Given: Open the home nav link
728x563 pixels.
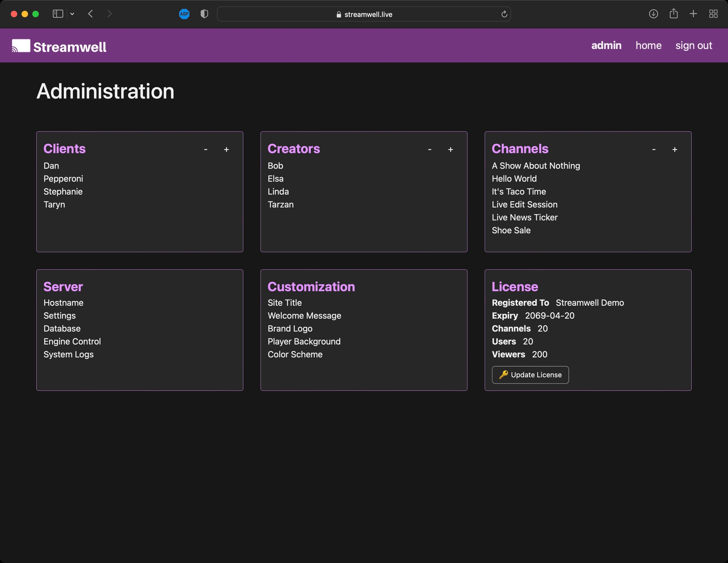Looking at the screenshot, I should (648, 45).
